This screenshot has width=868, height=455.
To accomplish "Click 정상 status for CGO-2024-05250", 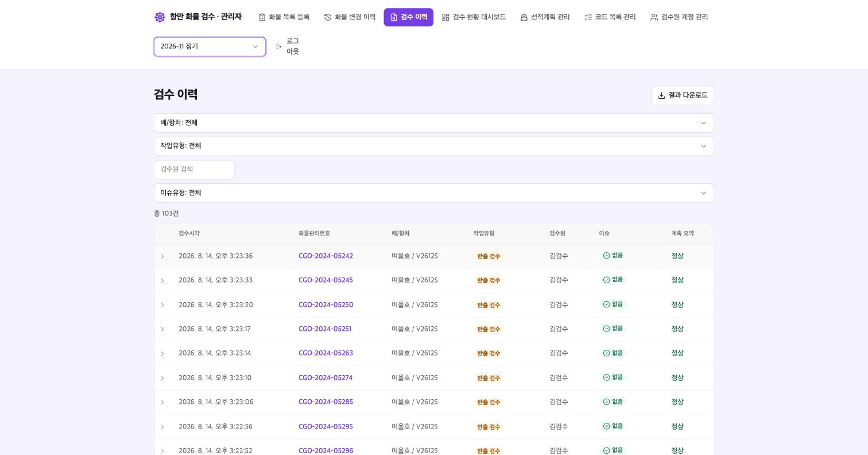I will tap(677, 305).
